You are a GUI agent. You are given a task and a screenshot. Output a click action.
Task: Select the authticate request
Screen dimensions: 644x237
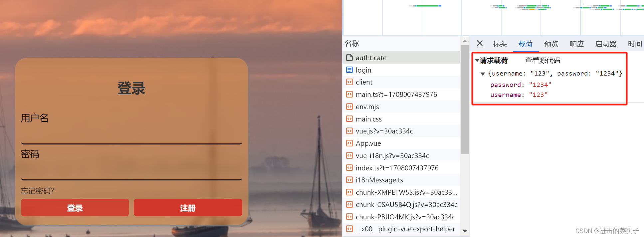[401, 58]
